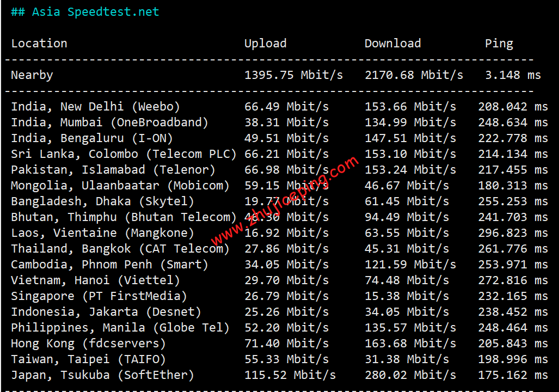
Task: Click Hong Kong ping 205.843 ms
Action: tap(513, 344)
